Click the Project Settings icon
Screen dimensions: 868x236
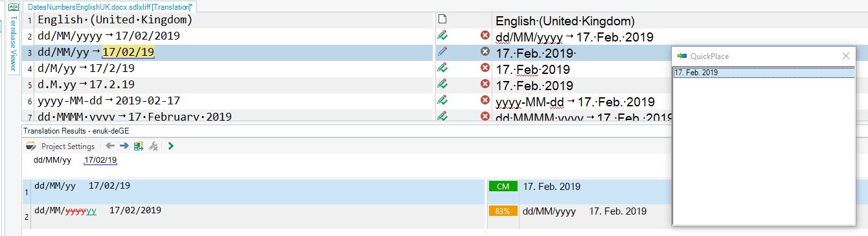(30, 147)
